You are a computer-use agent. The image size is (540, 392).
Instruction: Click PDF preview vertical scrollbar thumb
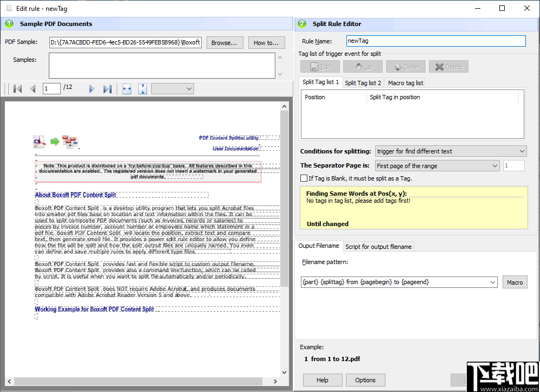point(284,199)
